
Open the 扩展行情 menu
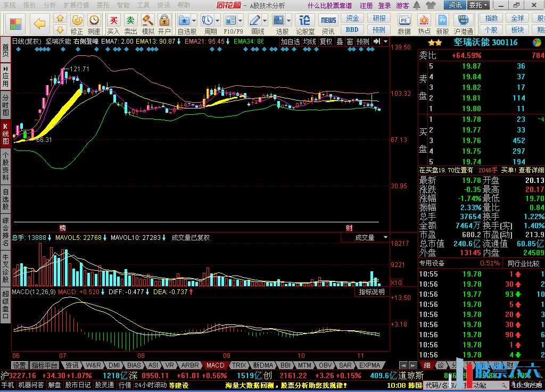pyautogui.click(x=77, y=5)
